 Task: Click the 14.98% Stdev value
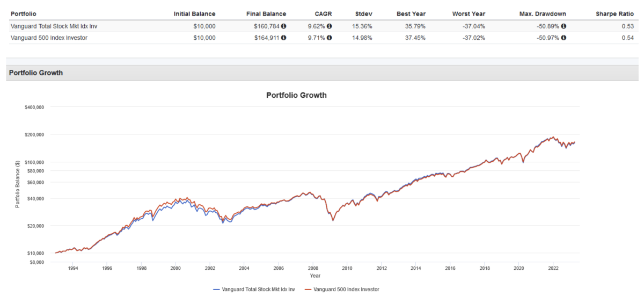pos(362,38)
